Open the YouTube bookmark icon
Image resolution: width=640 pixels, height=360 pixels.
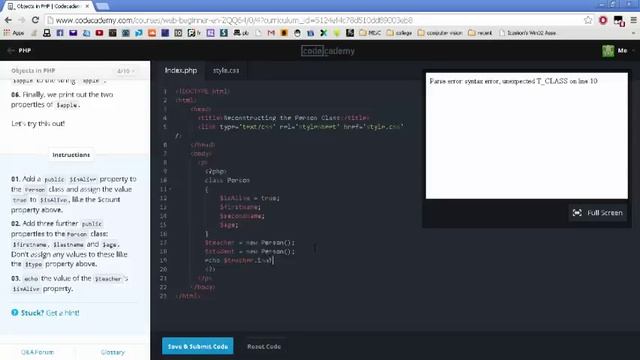pyautogui.click(x=99, y=33)
